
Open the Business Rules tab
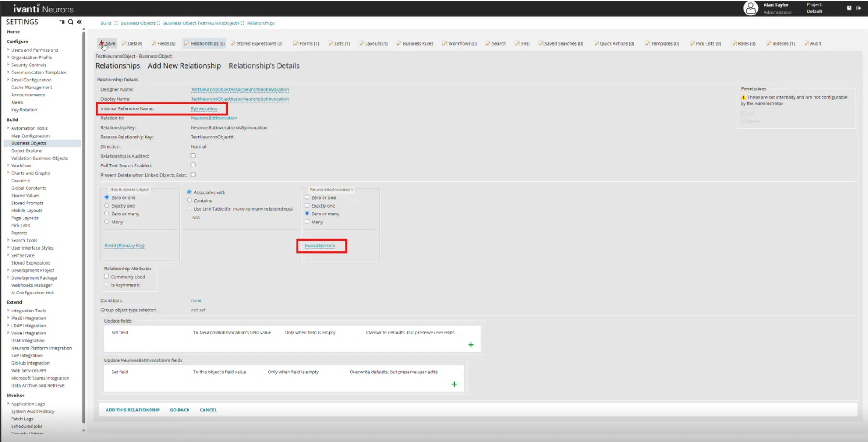[415, 43]
